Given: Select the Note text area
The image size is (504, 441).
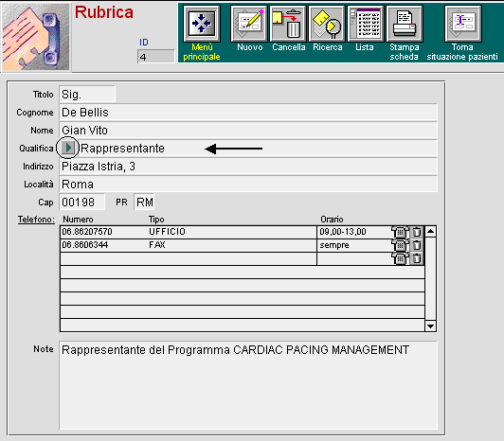Looking at the screenshot, I should tap(248, 385).
